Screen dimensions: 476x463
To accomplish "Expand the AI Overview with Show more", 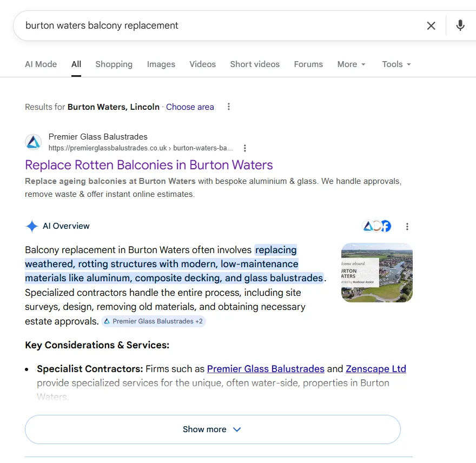I will point(212,429).
